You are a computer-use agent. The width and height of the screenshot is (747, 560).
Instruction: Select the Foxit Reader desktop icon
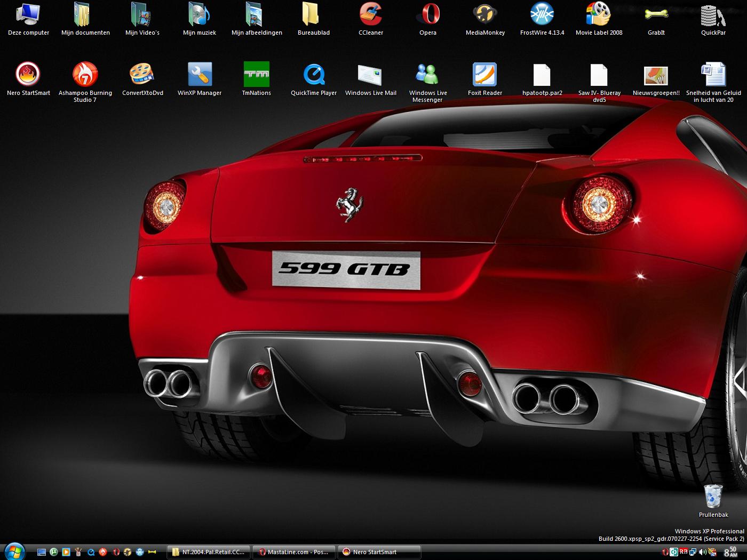pos(485,79)
